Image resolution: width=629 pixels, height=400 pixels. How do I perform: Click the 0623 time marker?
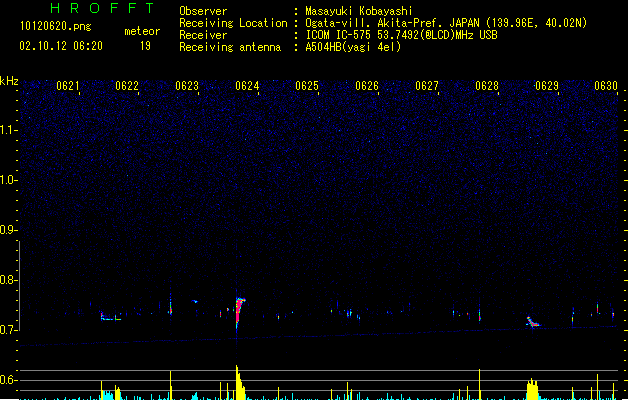click(x=187, y=86)
